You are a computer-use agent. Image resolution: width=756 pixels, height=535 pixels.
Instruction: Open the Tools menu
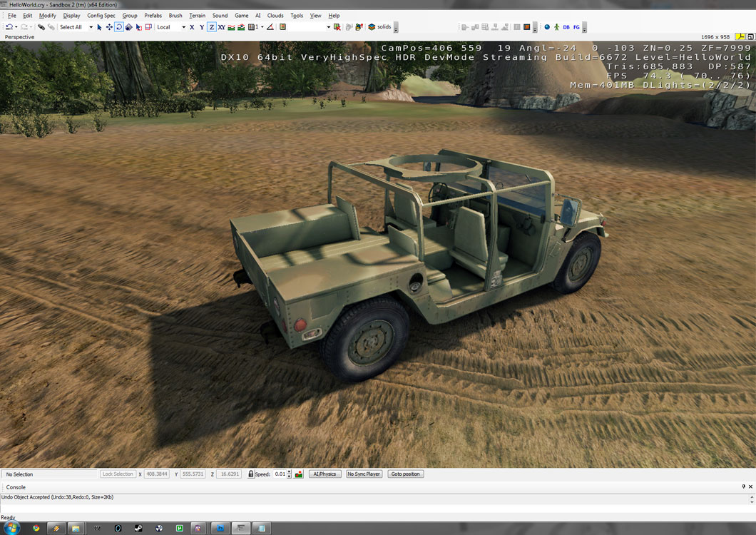297,16
